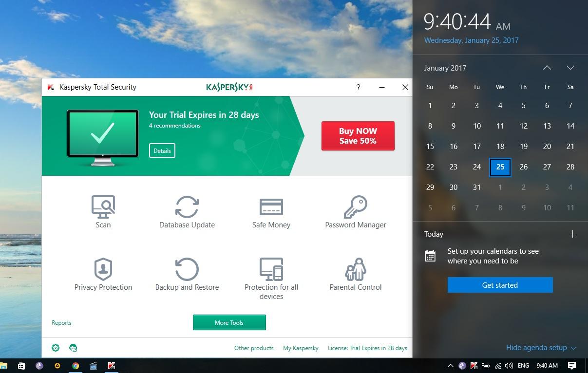Select date 28 in the calendar
This screenshot has height=373, width=588.
pos(570,167)
